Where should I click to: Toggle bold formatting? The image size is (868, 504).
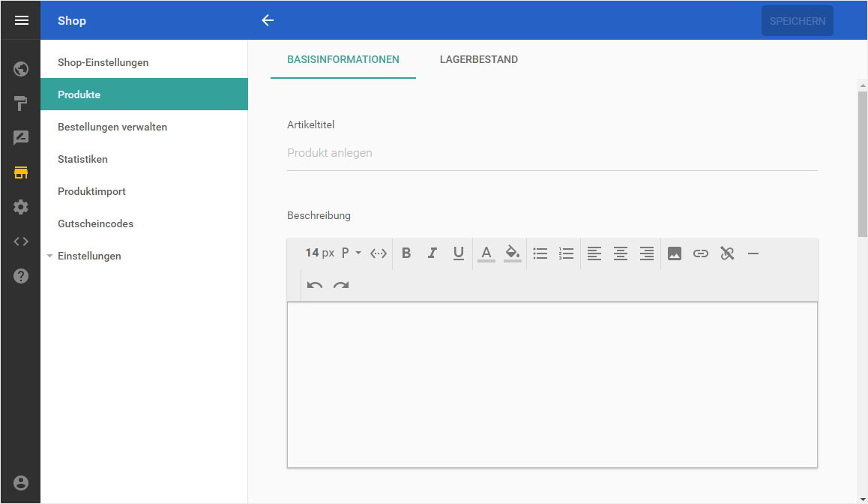click(406, 253)
